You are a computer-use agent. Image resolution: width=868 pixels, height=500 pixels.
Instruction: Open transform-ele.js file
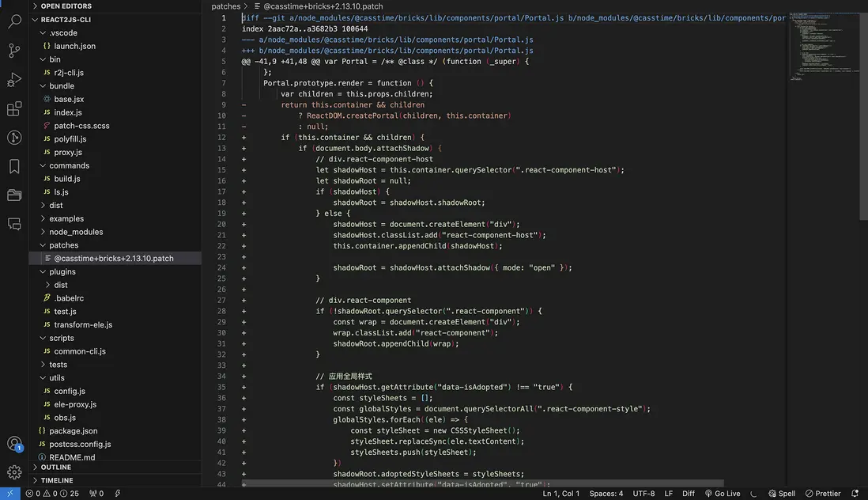115,325
